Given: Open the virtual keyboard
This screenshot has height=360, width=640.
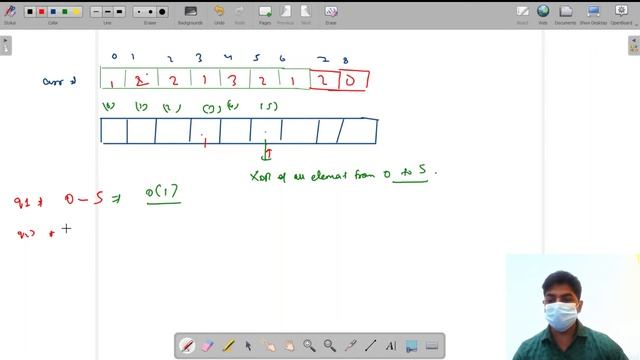Looking at the screenshot, I should pyautogui.click(x=432, y=346).
